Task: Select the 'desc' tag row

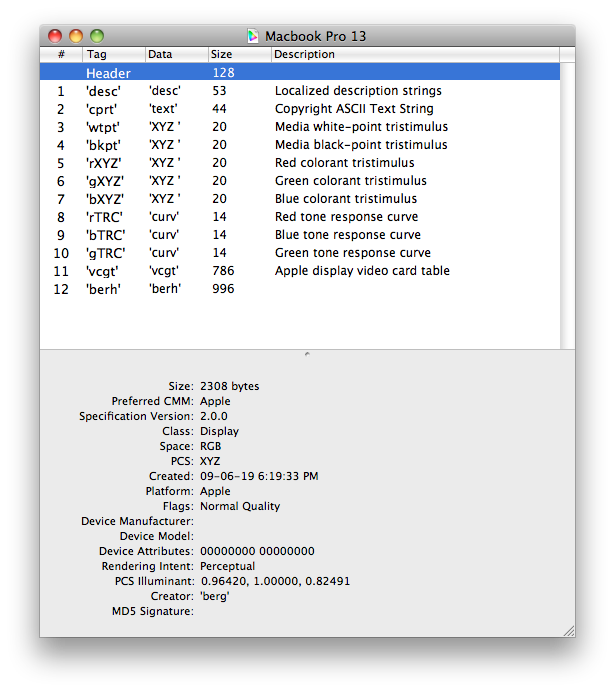Action: 300,90
